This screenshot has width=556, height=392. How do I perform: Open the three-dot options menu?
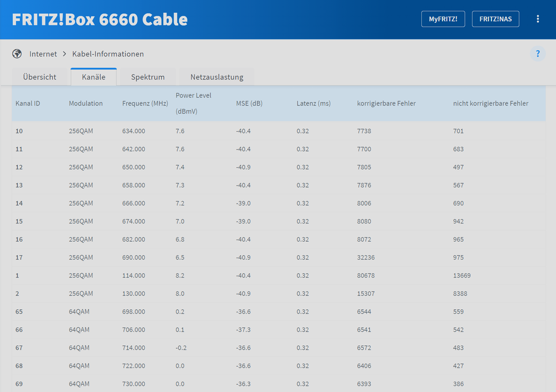[x=538, y=19]
